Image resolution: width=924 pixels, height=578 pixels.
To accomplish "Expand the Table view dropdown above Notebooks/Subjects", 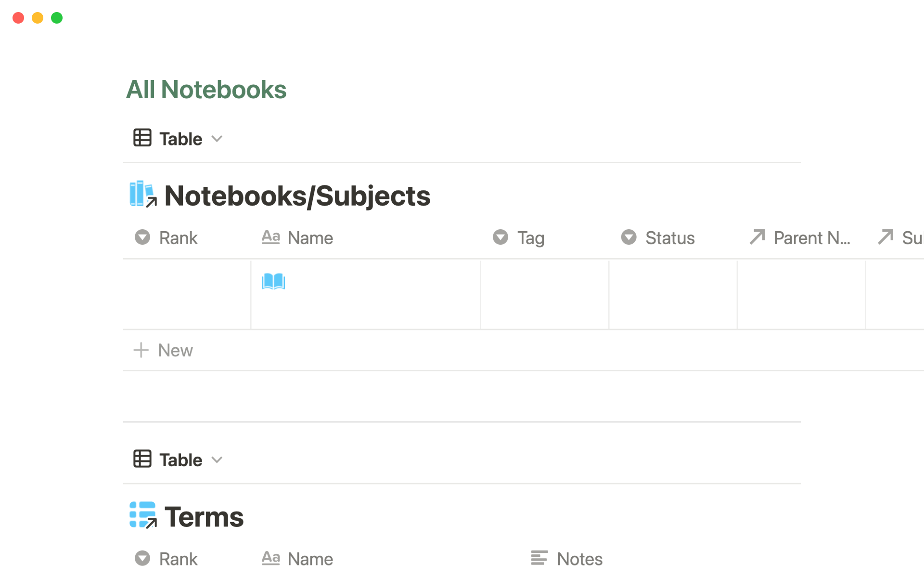I will click(217, 139).
